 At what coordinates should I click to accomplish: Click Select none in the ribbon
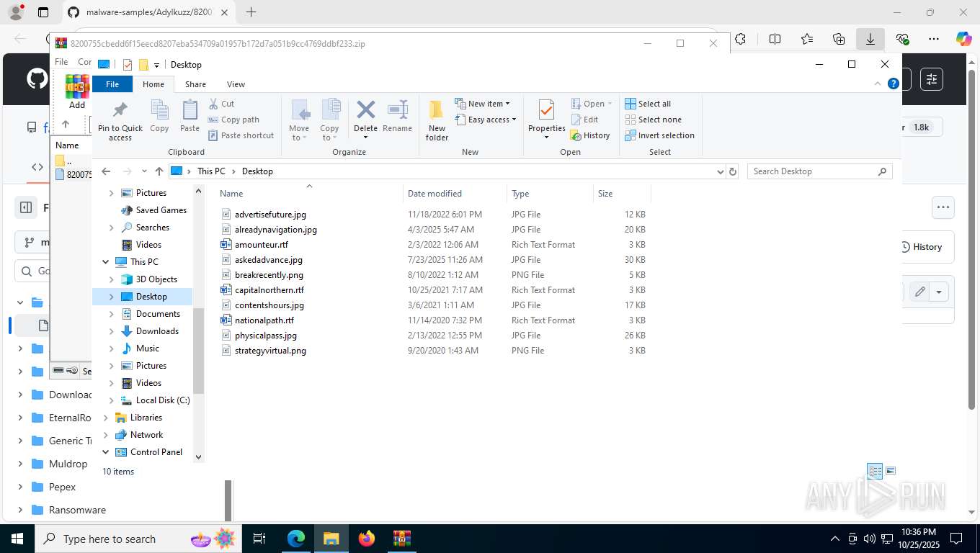tap(653, 120)
